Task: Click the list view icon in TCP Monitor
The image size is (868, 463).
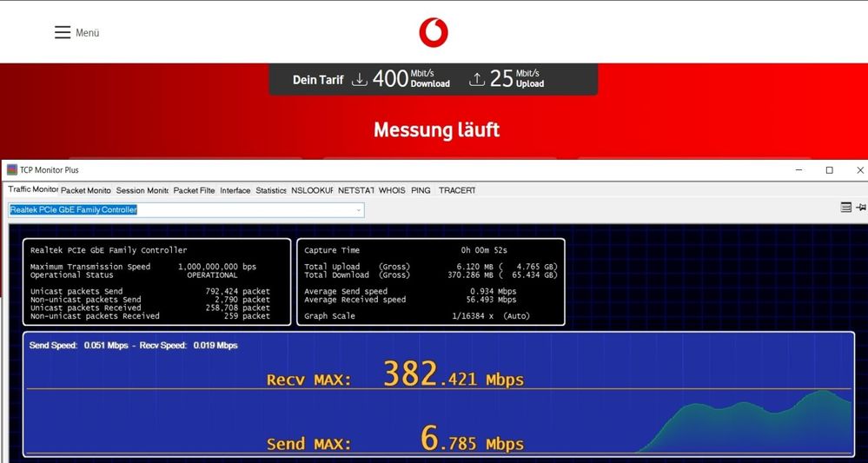Action: pos(846,208)
